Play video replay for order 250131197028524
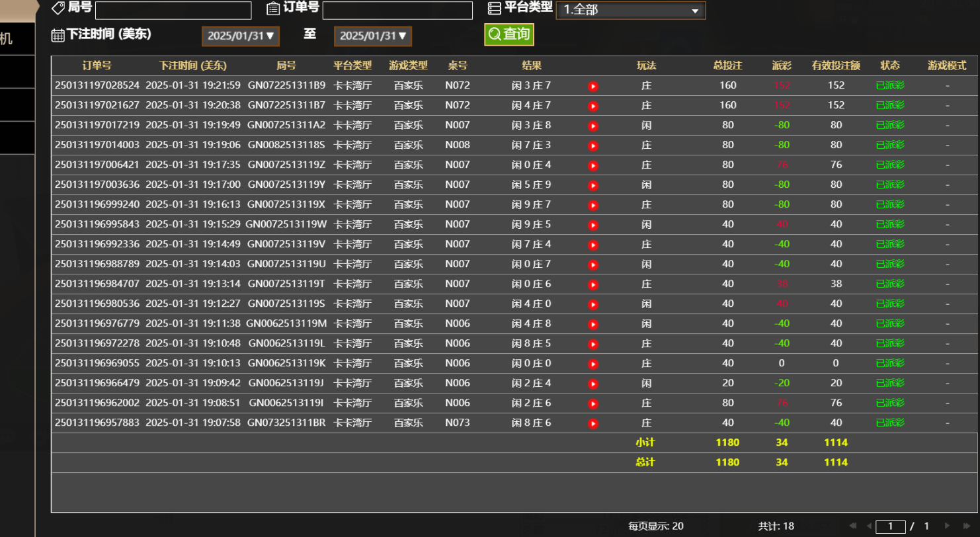Screen dimensions: 980x537 [x=593, y=86]
